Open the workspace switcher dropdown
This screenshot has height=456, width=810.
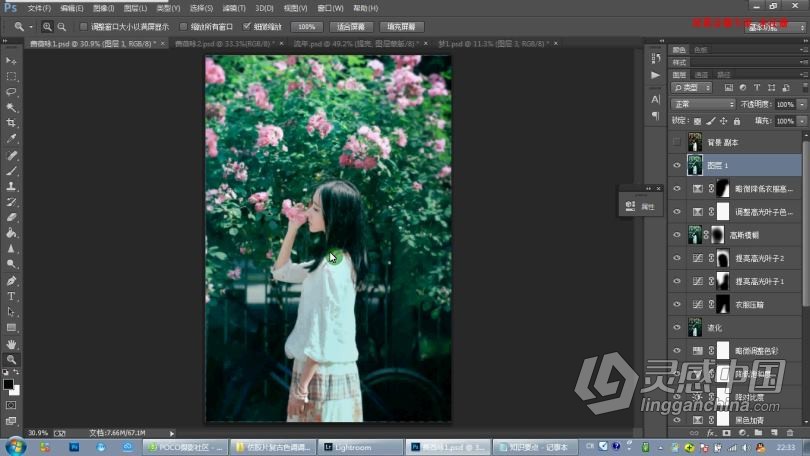click(774, 27)
